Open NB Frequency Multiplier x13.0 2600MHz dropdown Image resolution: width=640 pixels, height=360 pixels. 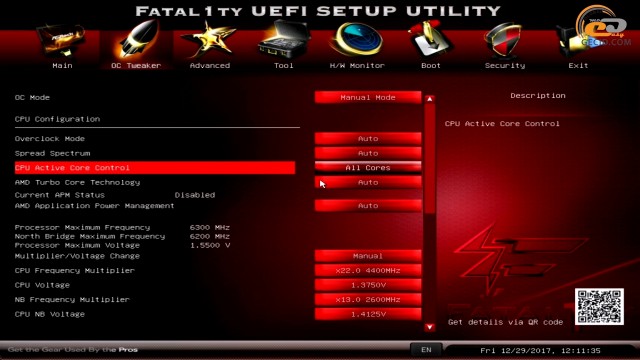pyautogui.click(x=368, y=299)
